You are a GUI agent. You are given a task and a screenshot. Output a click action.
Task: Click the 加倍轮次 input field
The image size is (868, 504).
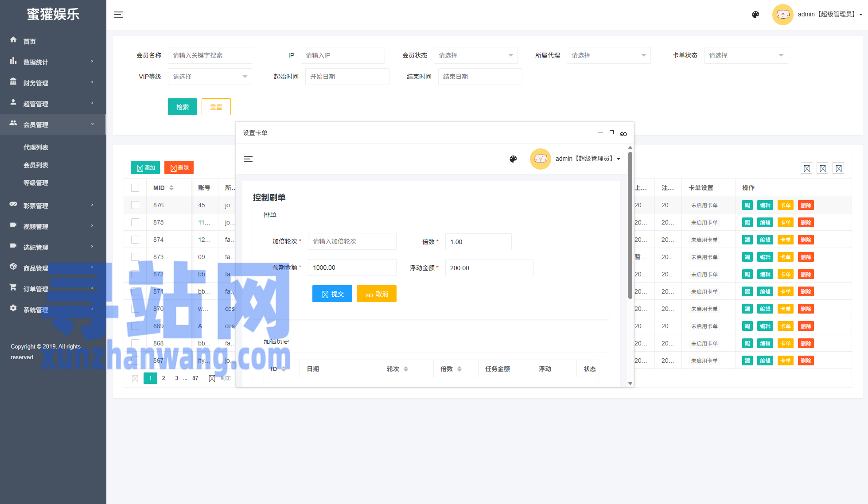point(352,241)
